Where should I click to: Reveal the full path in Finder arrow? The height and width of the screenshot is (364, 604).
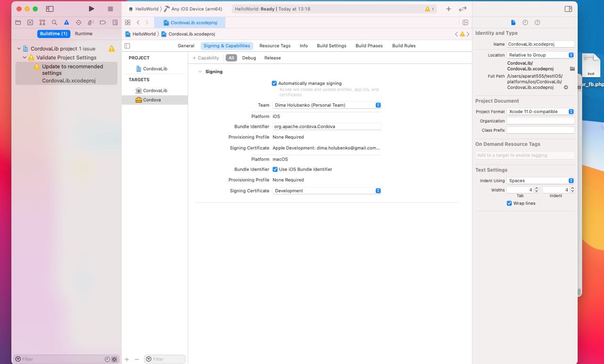tap(566, 87)
